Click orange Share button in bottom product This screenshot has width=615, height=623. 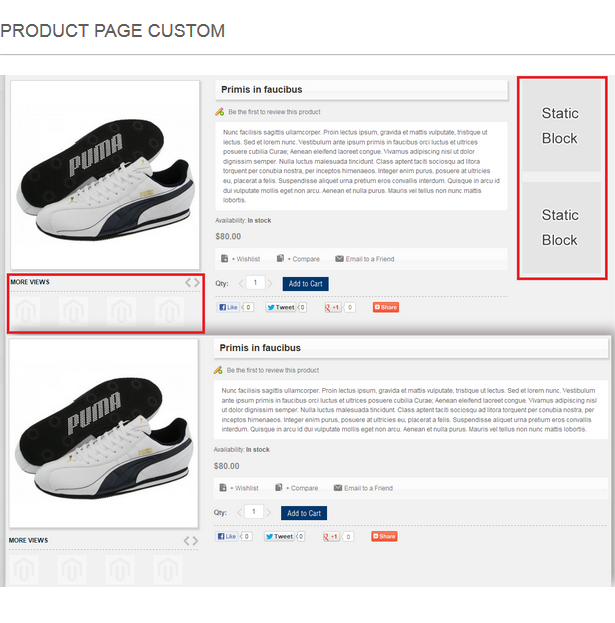pos(385,537)
